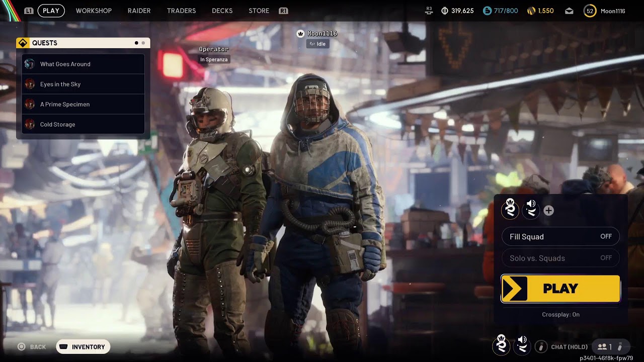Click the QUESTS panel header
Screen dimensions: 644x362
83,43
